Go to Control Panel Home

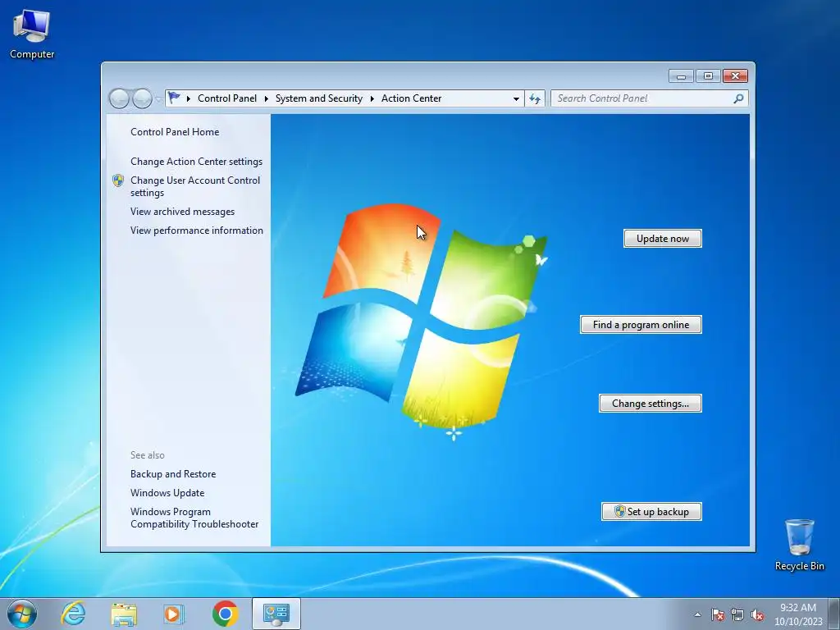175,132
